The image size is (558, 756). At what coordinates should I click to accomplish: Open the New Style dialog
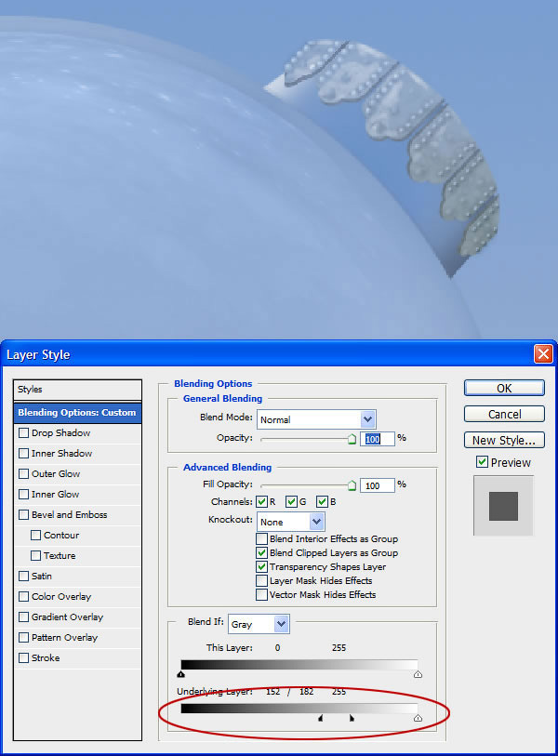pos(504,440)
